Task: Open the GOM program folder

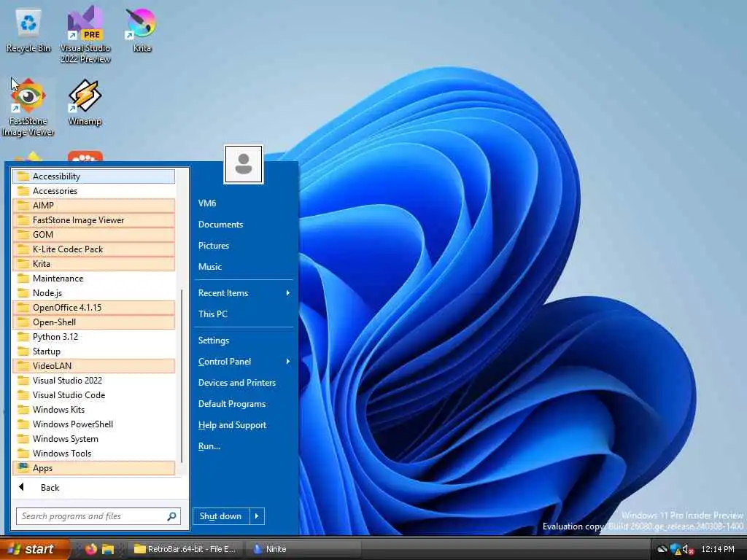Action: (94, 235)
